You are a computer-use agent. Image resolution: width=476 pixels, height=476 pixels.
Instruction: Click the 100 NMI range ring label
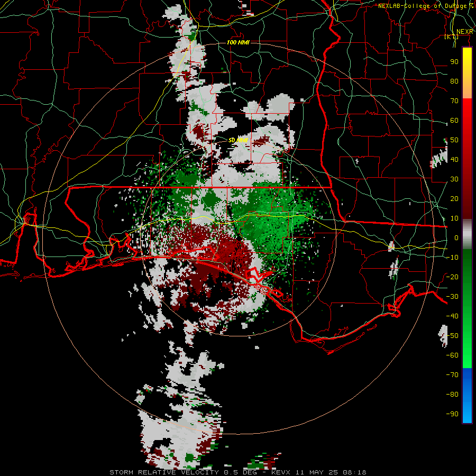[x=238, y=42]
